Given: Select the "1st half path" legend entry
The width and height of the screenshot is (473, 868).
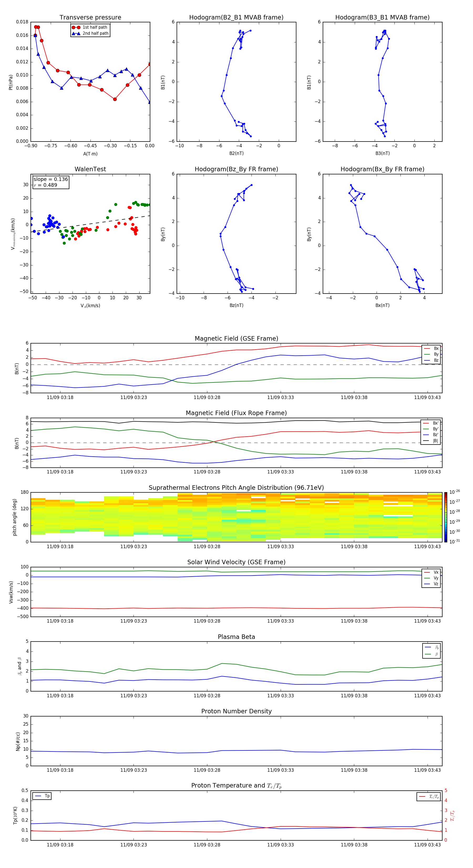Looking at the screenshot, I should click(x=90, y=27).
